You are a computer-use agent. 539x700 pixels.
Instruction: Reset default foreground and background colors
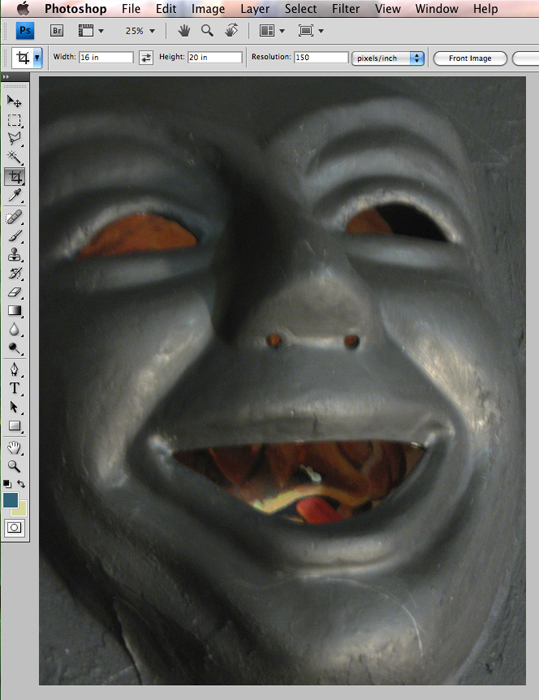7,483
